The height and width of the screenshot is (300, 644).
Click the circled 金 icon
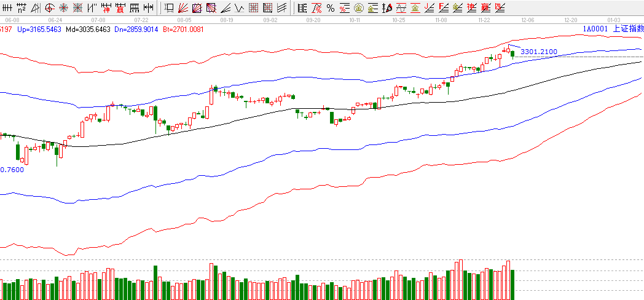(359, 8)
